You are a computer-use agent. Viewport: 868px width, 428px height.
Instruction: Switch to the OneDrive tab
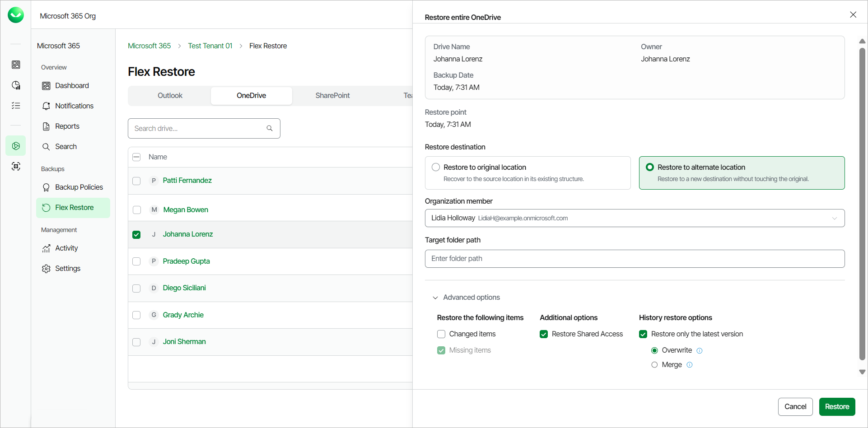point(251,96)
